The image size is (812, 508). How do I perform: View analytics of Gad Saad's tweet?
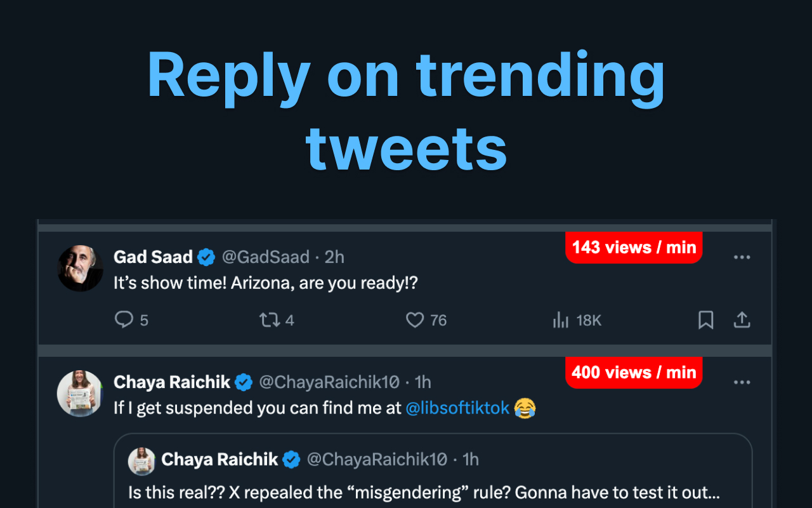561,320
